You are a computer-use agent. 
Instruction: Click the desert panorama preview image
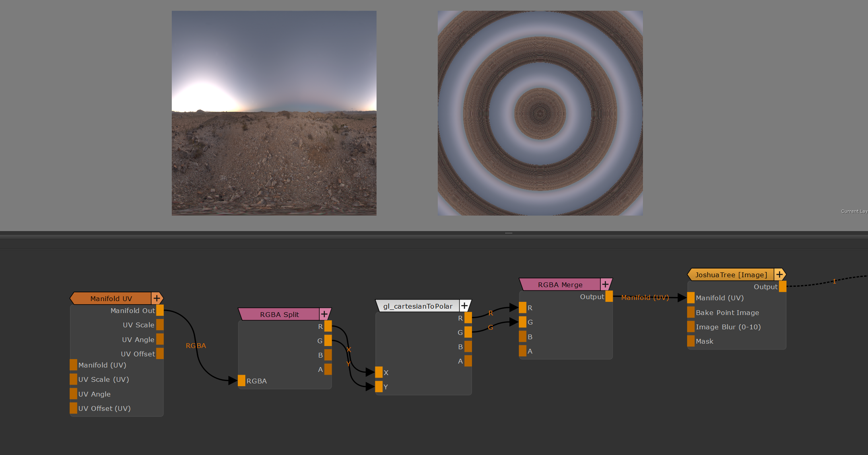[x=274, y=113]
